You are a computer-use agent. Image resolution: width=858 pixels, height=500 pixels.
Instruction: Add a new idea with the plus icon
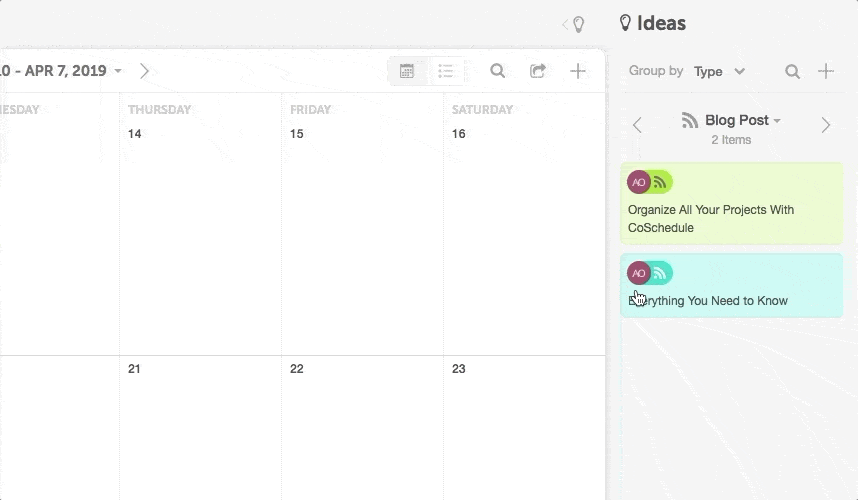tap(826, 71)
